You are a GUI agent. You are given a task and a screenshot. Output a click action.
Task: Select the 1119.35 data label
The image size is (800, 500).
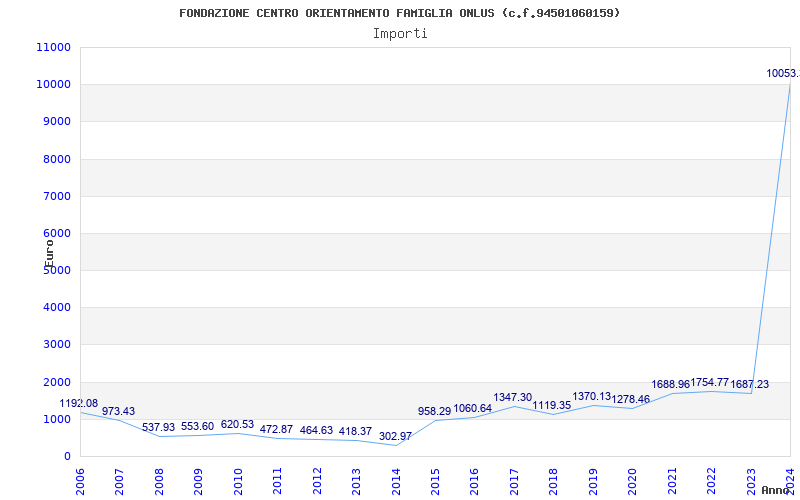click(x=552, y=406)
